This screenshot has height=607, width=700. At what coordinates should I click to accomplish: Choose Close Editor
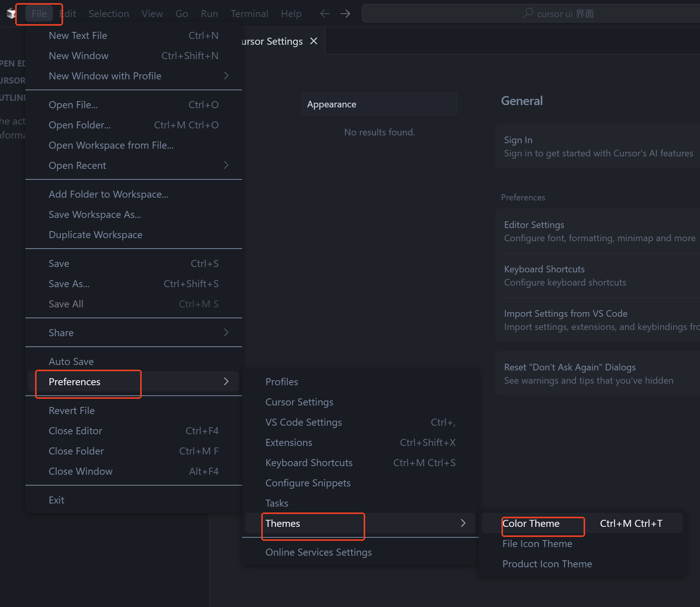[x=134, y=431]
